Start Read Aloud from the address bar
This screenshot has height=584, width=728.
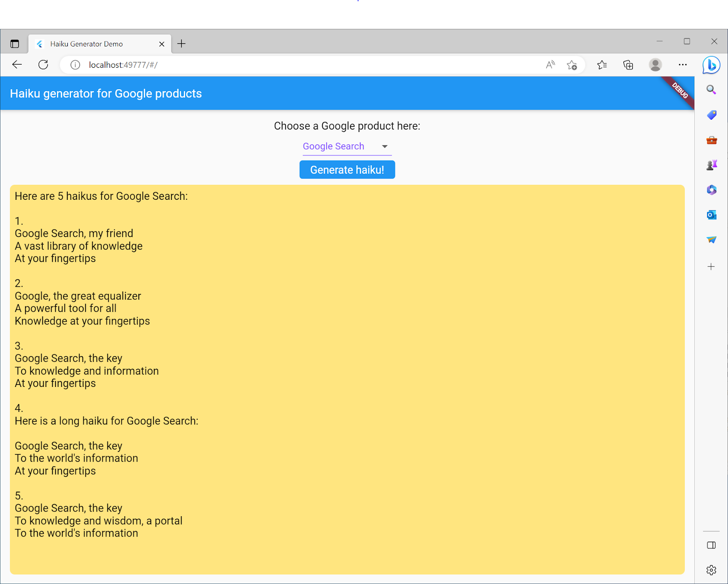click(550, 65)
